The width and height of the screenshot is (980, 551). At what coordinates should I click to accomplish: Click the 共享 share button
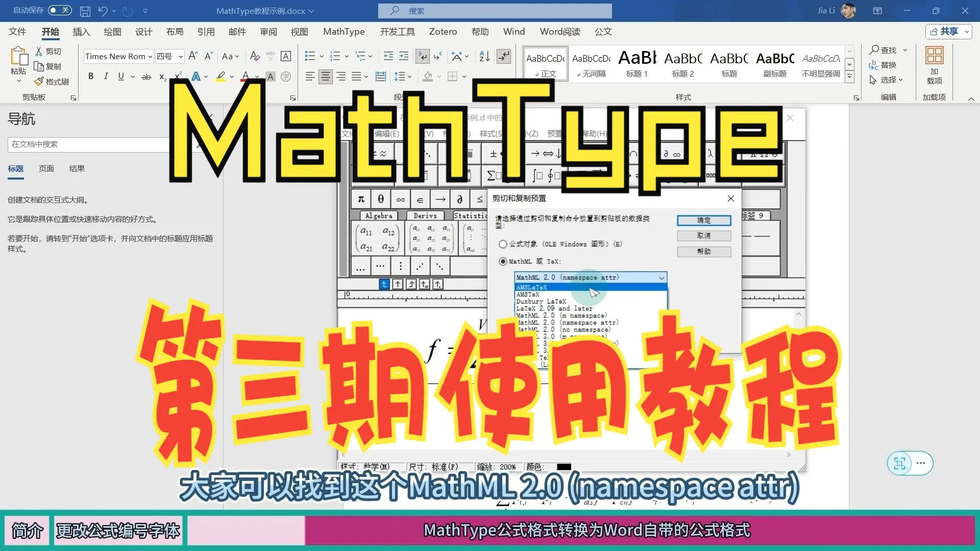point(948,32)
